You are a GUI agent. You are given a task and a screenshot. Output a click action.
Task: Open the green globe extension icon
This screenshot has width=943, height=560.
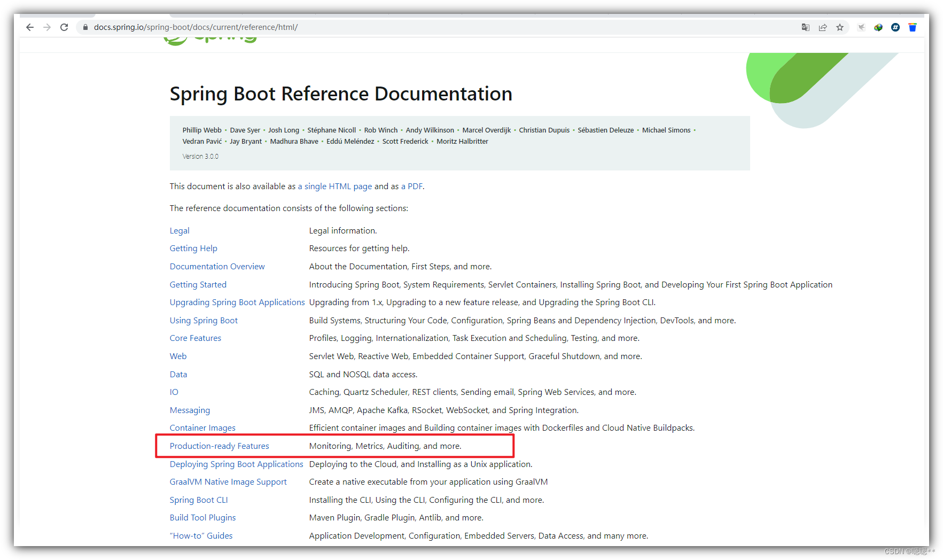point(878,27)
